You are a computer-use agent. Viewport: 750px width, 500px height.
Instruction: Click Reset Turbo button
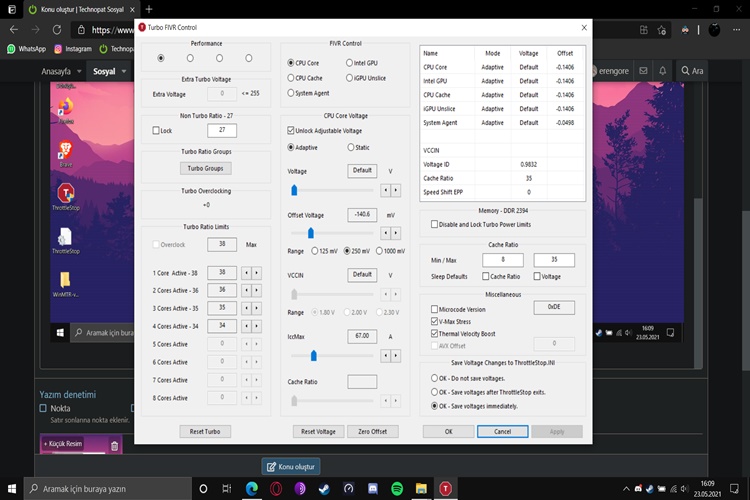pos(205,431)
